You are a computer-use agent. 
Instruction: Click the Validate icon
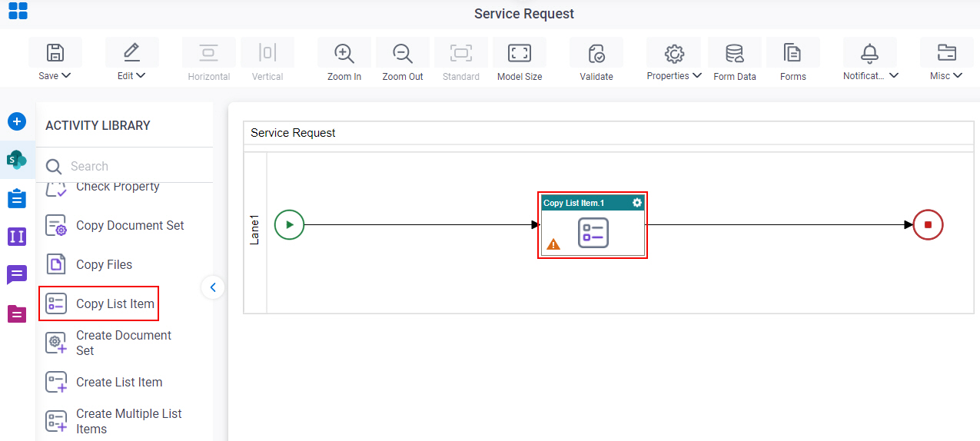point(596,52)
